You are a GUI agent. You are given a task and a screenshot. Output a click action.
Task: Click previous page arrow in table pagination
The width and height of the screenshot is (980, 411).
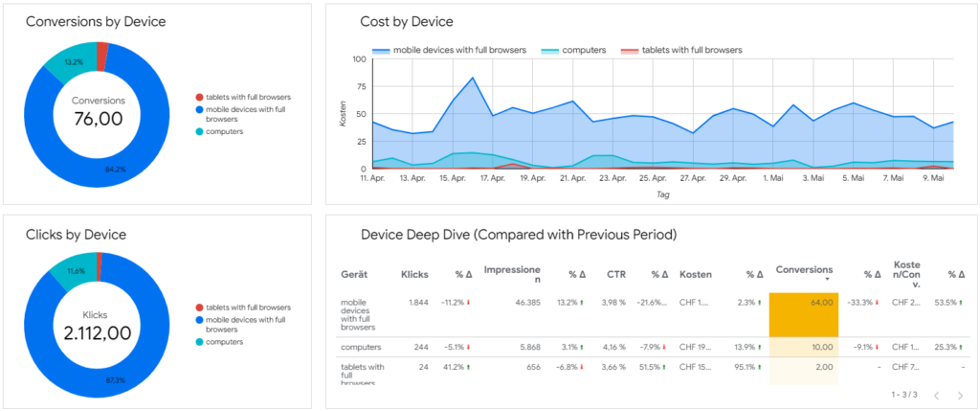click(936, 395)
